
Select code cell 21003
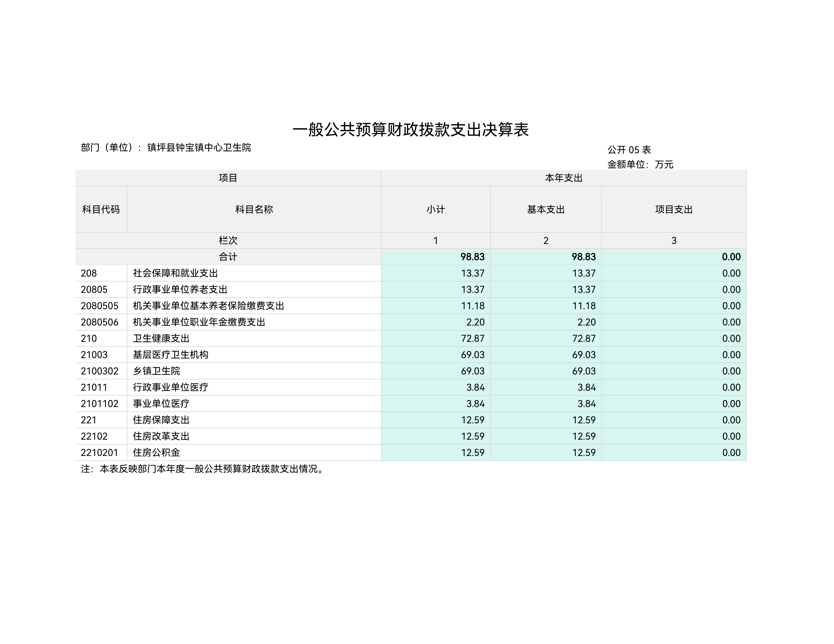(101, 355)
